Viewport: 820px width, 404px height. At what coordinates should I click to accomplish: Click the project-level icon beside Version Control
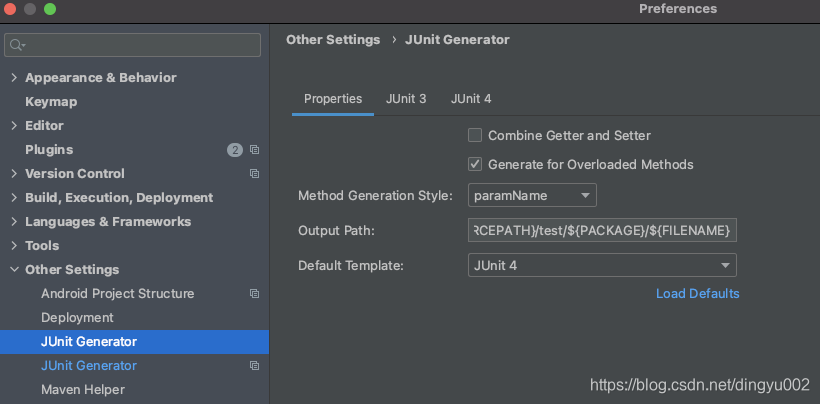(x=255, y=174)
